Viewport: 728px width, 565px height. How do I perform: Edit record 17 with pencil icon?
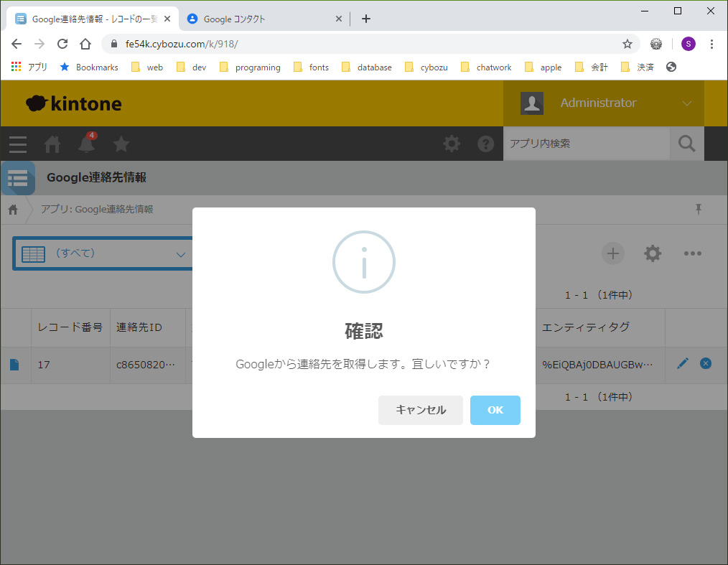pos(683,363)
